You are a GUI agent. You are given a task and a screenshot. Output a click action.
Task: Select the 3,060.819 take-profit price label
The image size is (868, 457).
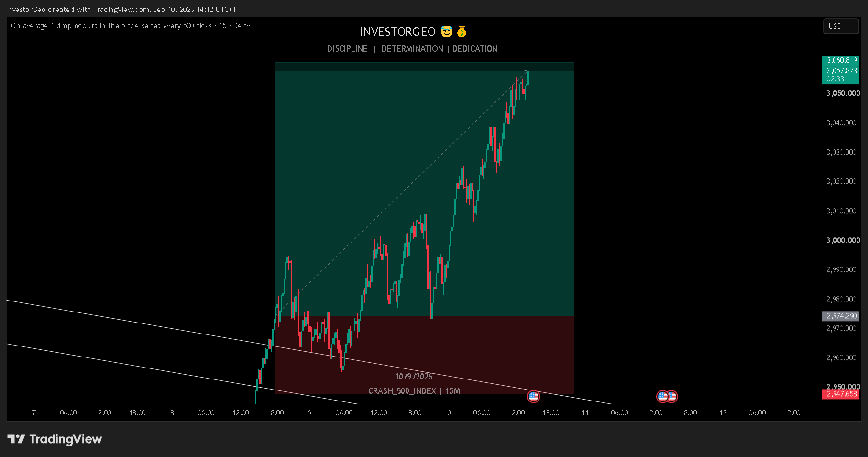coord(840,60)
